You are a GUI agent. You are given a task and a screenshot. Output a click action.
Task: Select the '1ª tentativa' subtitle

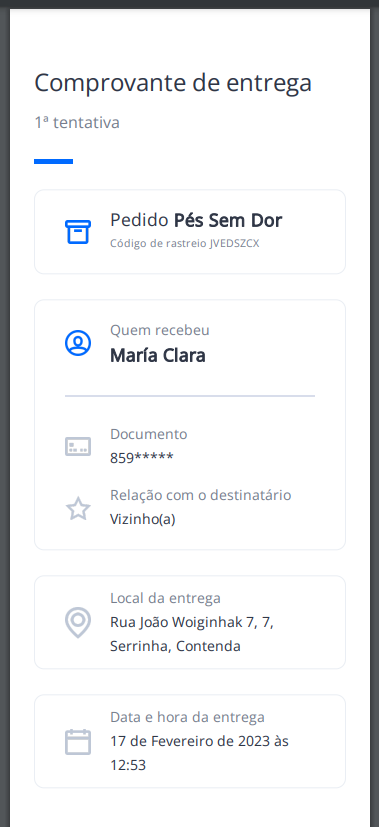(77, 123)
